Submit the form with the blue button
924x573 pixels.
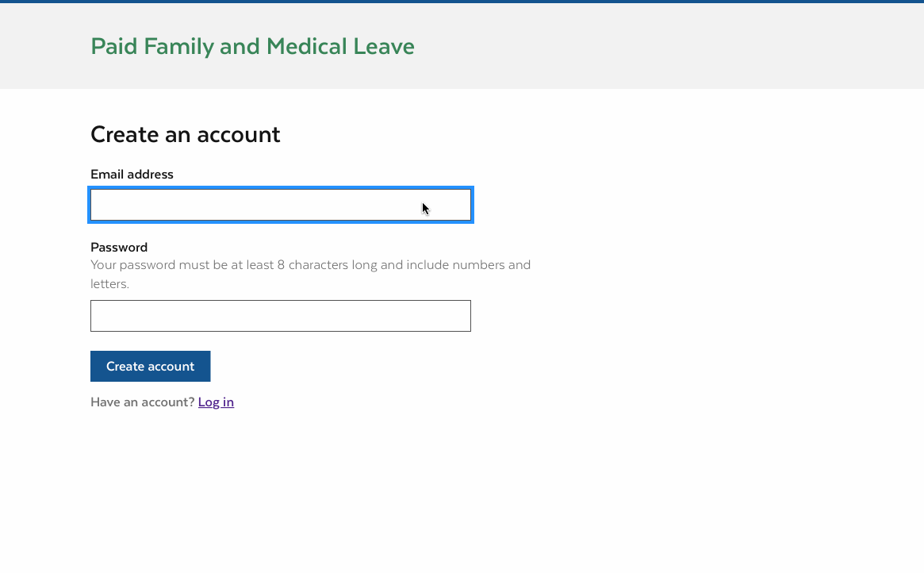point(150,366)
